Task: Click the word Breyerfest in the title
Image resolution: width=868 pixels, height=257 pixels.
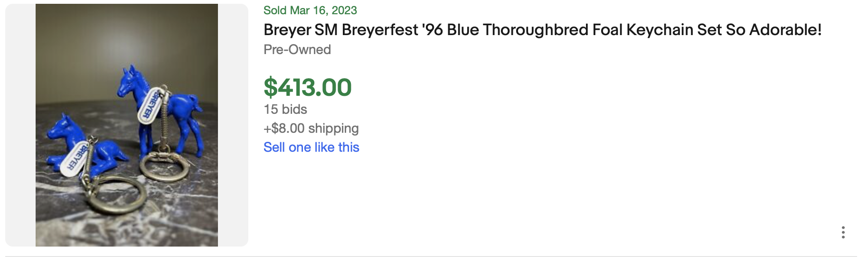Action: 380,30
